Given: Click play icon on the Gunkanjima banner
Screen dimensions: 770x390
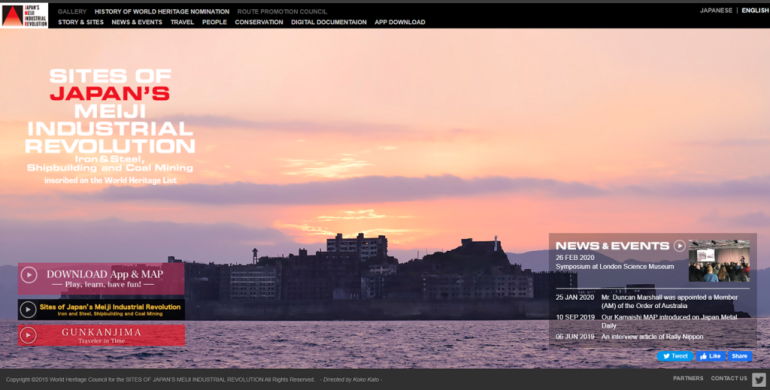Looking at the screenshot, I should (x=28, y=335).
